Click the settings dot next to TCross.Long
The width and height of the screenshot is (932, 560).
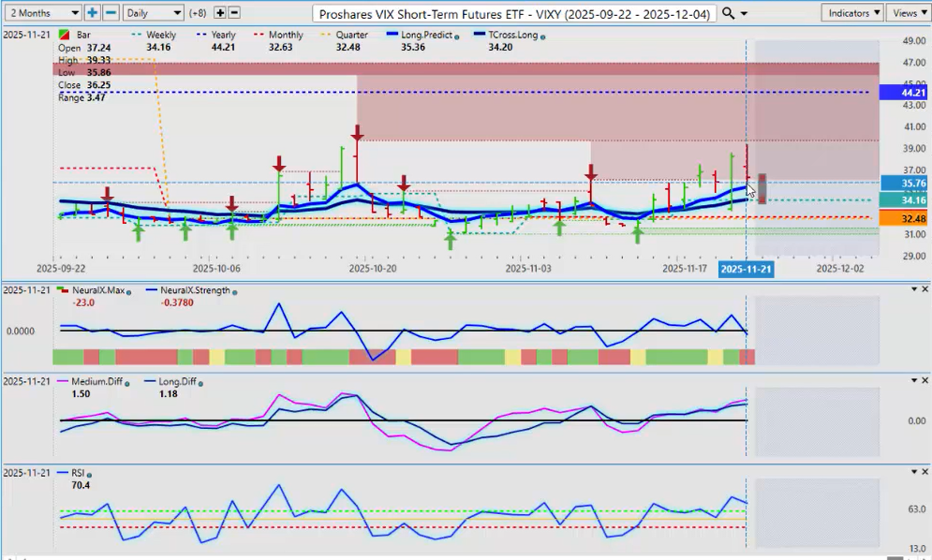click(544, 36)
